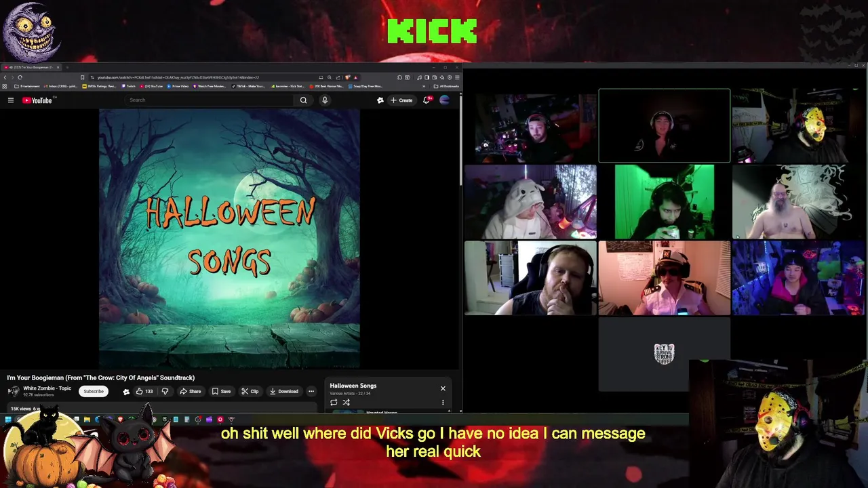Screen dimensions: 868x488
Task: Close the Halloween Songs playlist panel
Action: (443, 388)
